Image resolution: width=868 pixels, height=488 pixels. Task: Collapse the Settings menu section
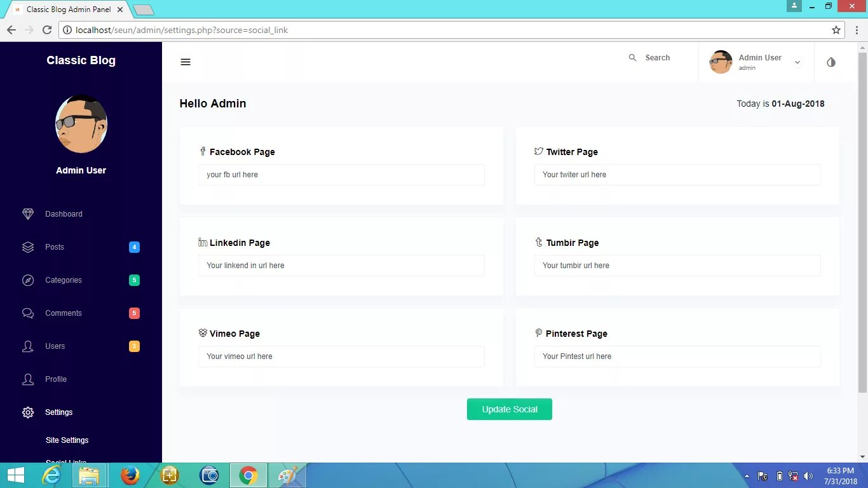[59, 412]
